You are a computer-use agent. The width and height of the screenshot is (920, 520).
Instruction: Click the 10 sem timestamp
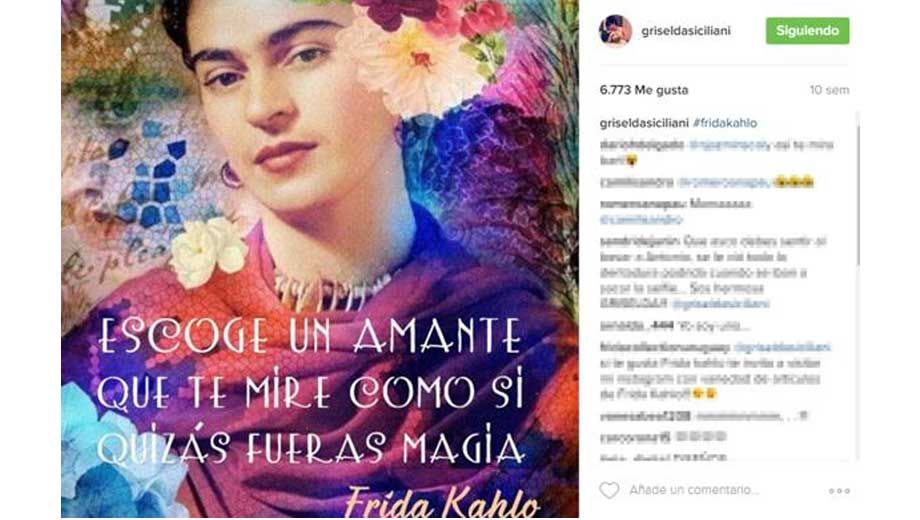pyautogui.click(x=829, y=90)
